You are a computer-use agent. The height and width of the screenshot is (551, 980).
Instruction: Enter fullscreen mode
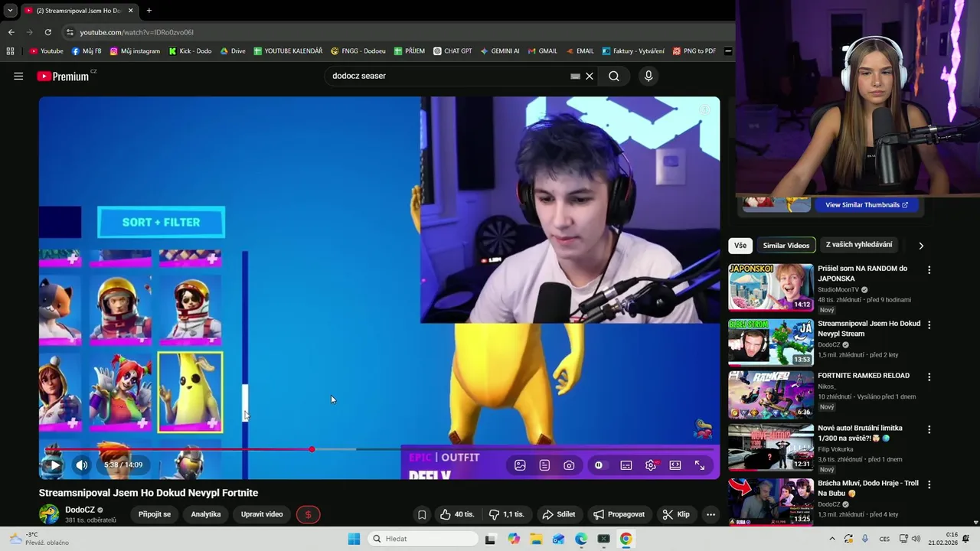tap(700, 465)
